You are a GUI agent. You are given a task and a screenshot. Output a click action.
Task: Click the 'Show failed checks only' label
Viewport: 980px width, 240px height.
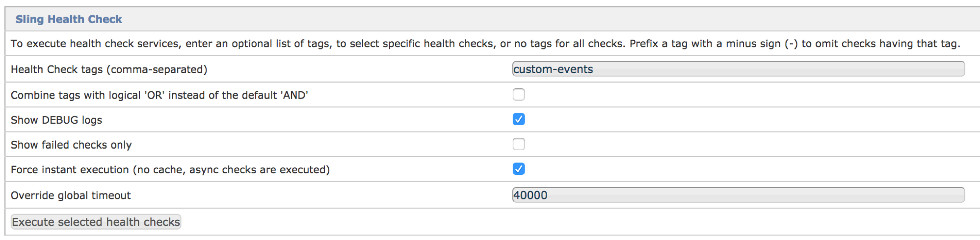click(71, 145)
